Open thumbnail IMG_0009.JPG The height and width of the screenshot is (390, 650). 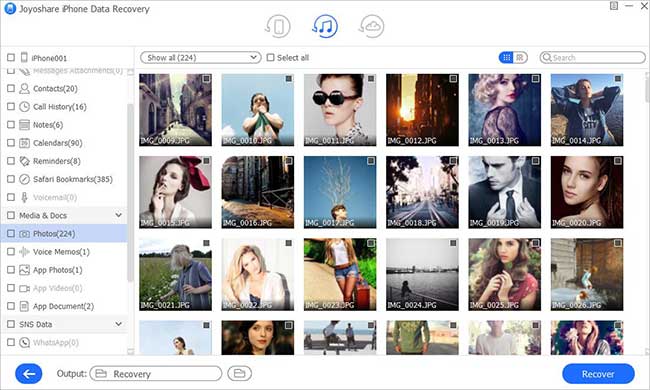[x=175, y=110]
